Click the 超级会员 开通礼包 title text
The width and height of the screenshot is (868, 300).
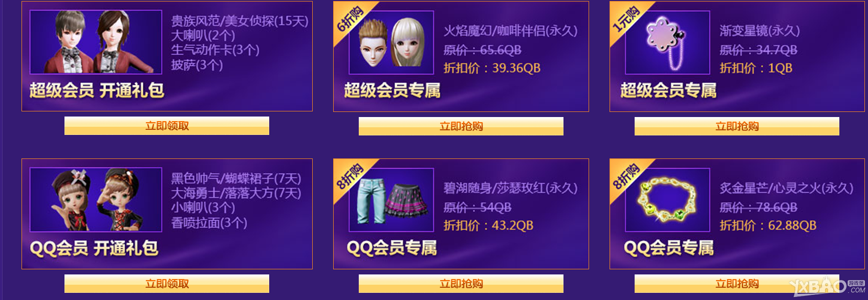97,90
